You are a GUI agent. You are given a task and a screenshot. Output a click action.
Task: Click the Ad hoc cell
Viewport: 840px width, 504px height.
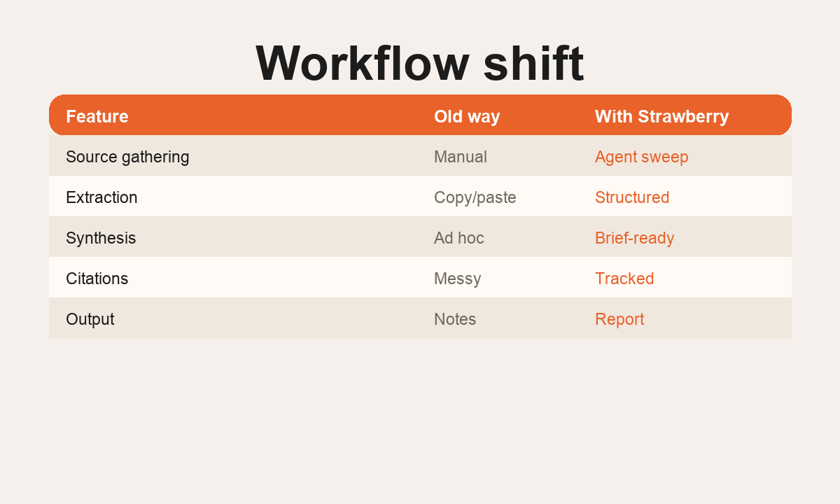459,238
